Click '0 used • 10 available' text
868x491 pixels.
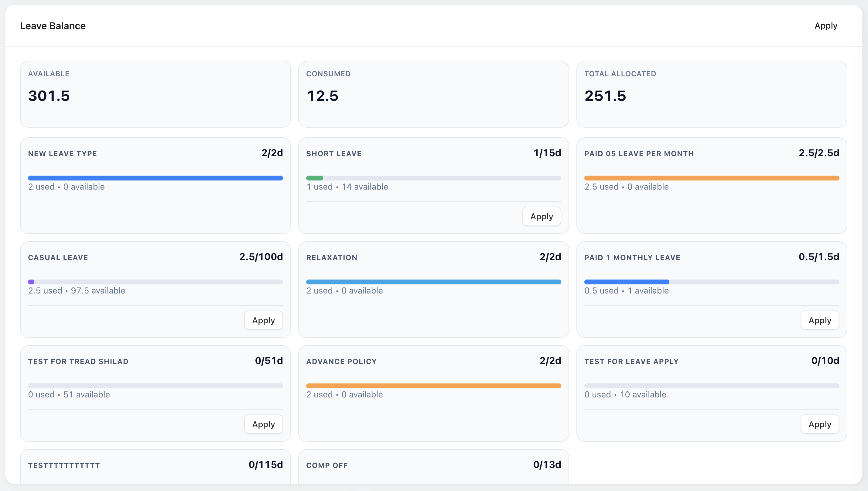pos(625,395)
